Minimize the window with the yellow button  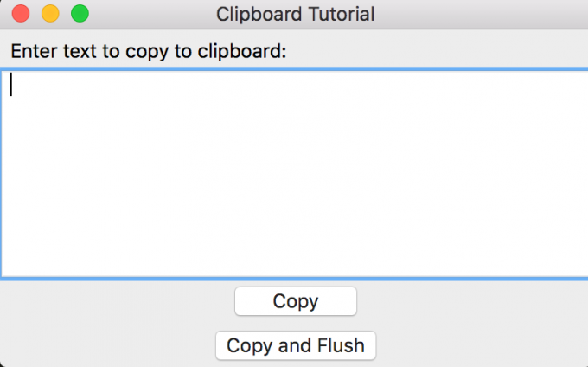(x=50, y=14)
